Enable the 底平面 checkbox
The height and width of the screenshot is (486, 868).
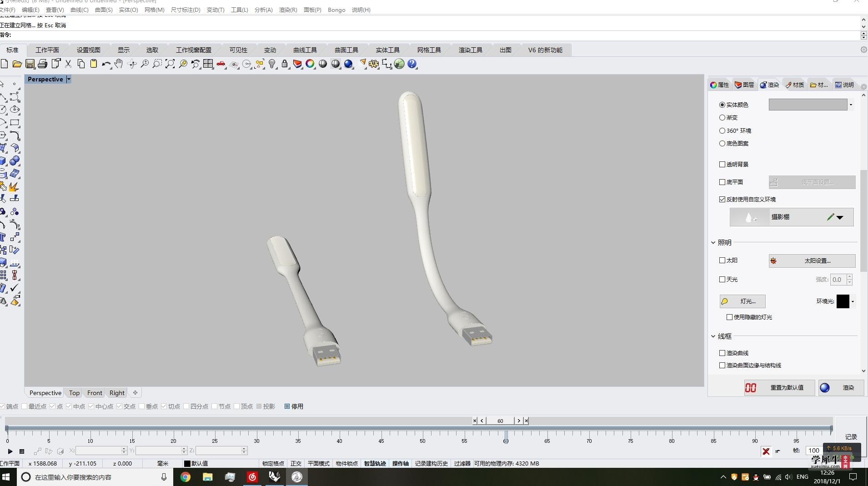tap(722, 182)
